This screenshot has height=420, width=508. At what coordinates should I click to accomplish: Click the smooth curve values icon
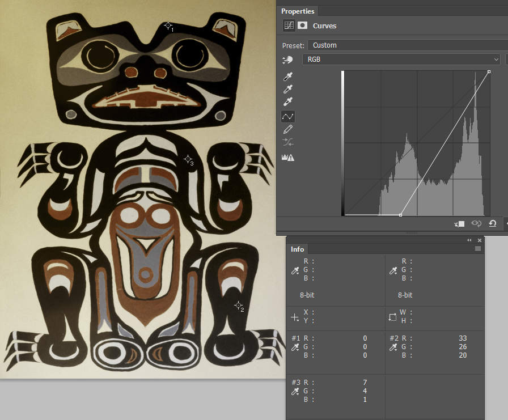[x=288, y=142]
